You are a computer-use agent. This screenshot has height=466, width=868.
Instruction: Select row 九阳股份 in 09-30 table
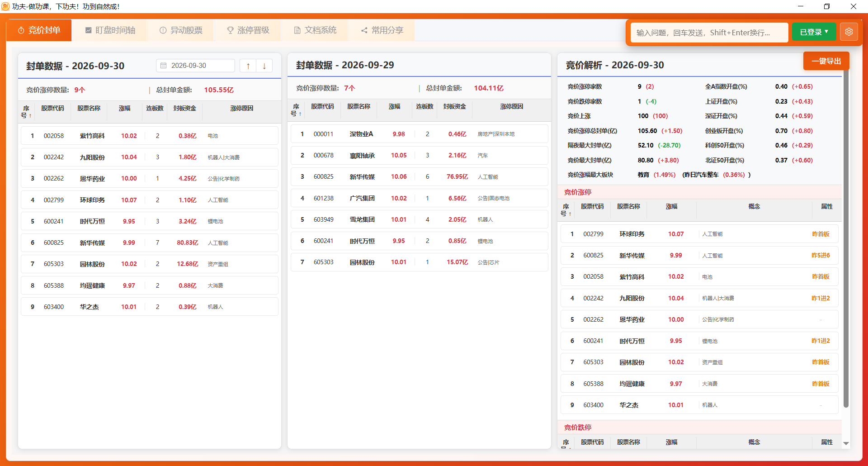click(x=149, y=157)
